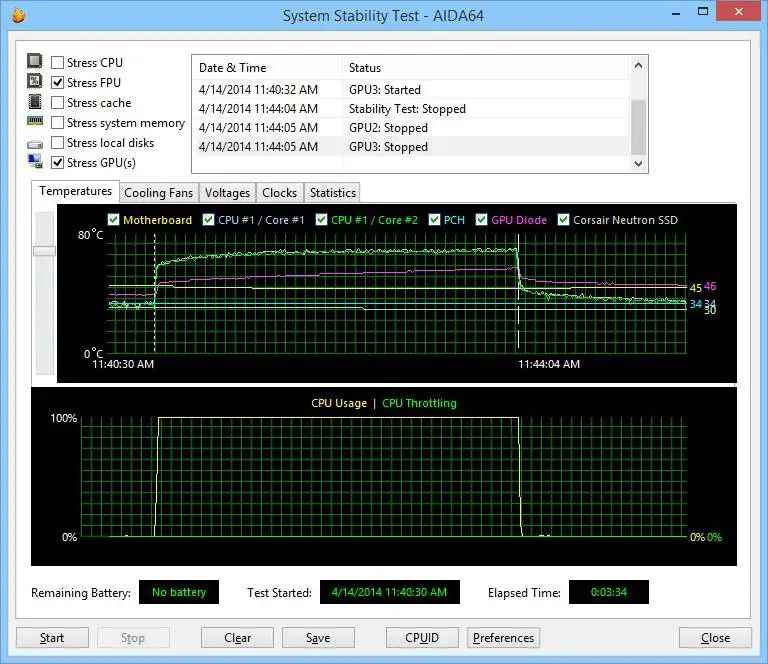Click the Test Started time value
The height and width of the screenshot is (664, 768).
(x=389, y=592)
